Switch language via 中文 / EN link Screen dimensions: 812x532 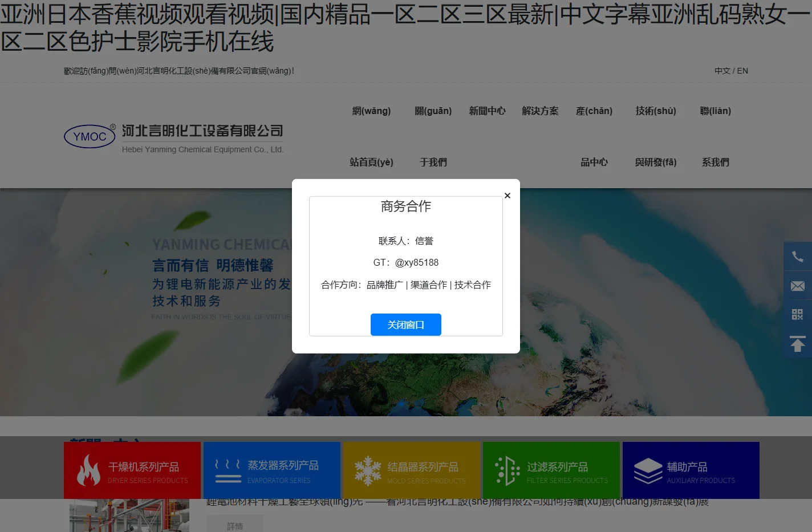click(x=731, y=71)
